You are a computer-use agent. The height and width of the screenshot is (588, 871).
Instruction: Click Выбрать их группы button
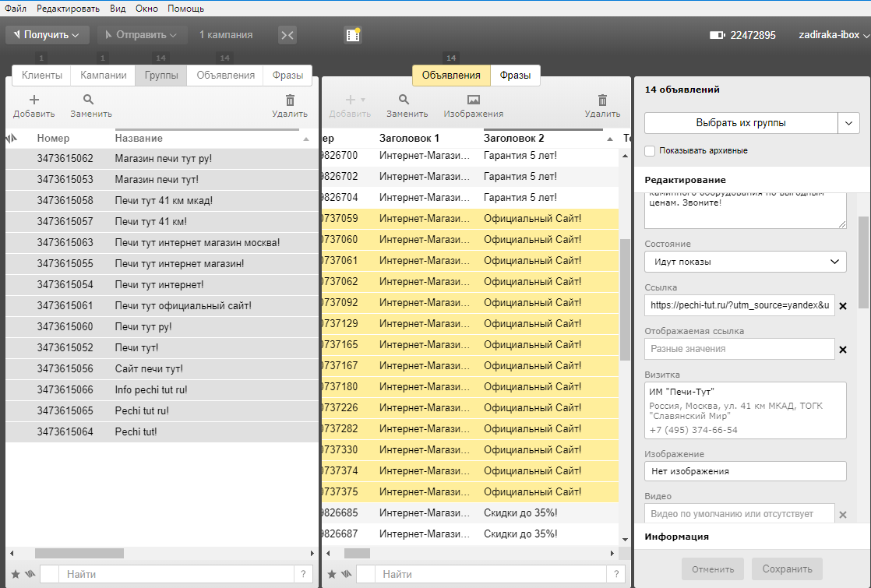tap(741, 123)
